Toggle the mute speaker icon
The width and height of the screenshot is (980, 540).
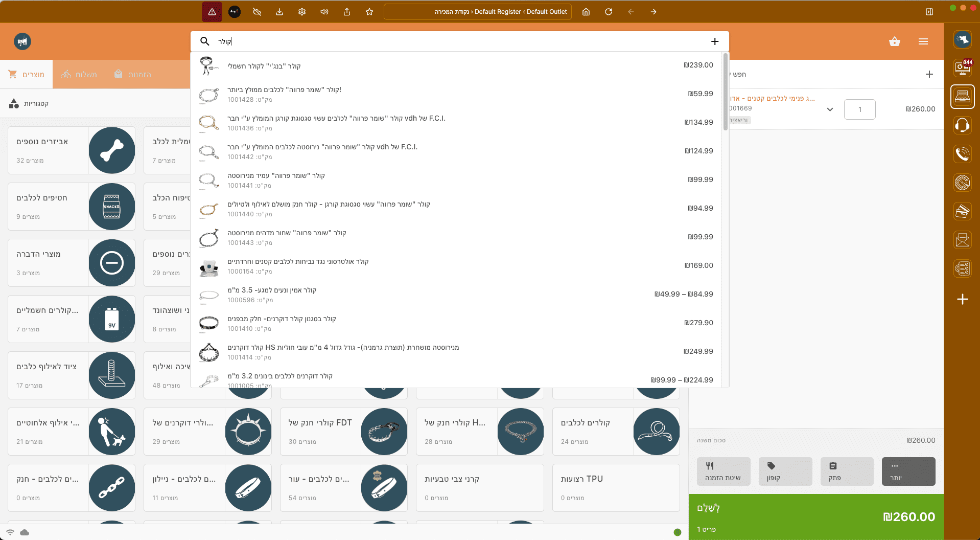pos(324,12)
